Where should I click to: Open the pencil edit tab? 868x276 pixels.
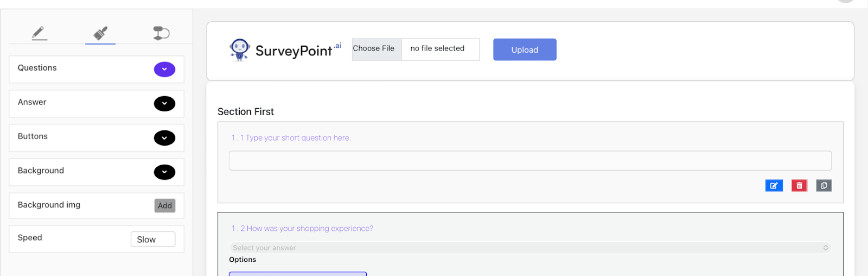tap(39, 33)
